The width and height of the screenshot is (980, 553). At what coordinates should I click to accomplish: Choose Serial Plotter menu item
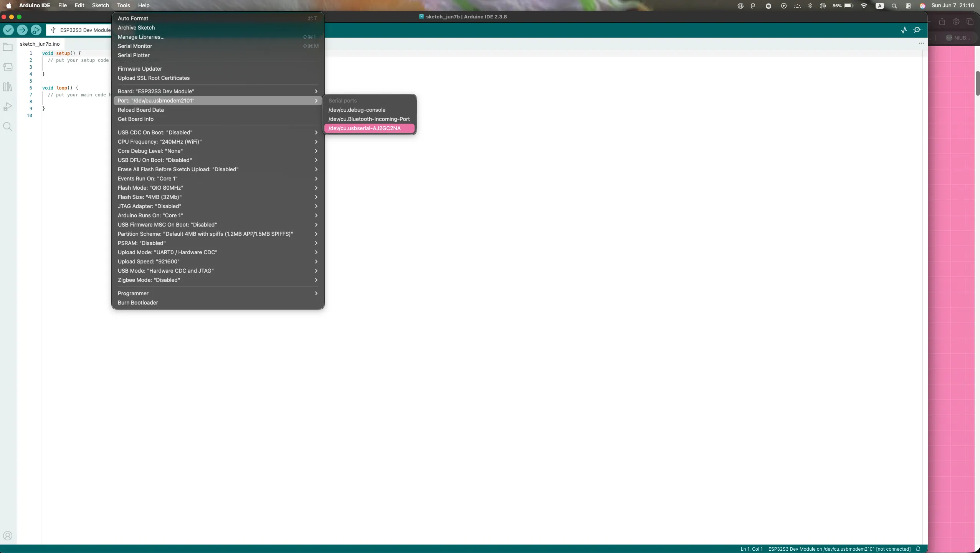pyautogui.click(x=218, y=55)
